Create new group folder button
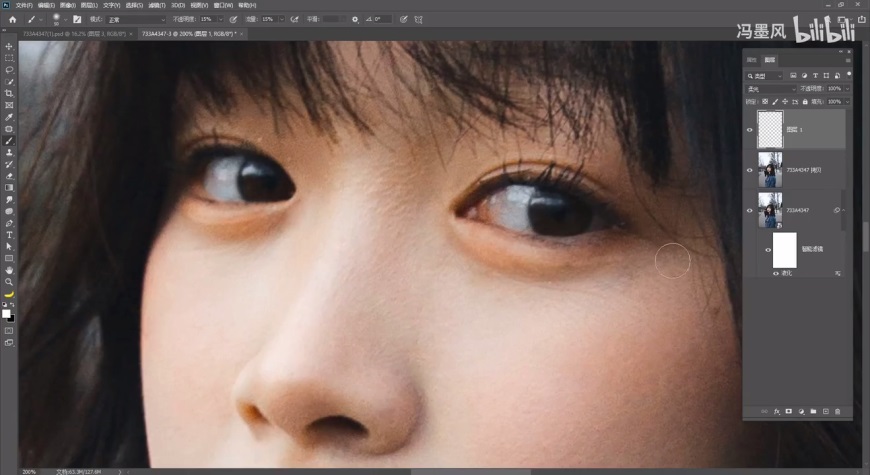Screen dimensions: 870x475 click(x=813, y=412)
